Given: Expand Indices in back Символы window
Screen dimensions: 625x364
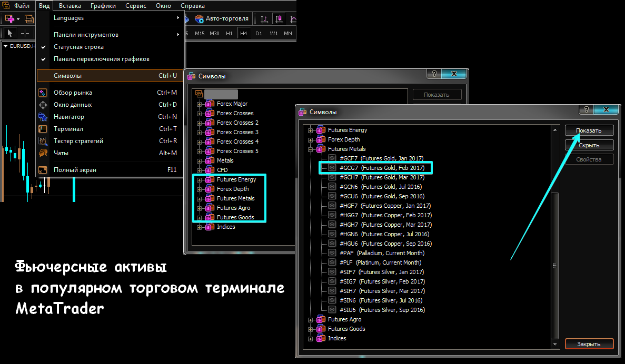Looking at the screenshot, I should click(199, 227).
